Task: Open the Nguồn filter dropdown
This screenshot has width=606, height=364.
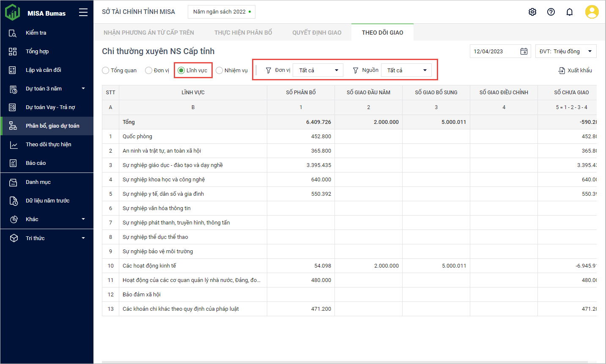Action: 406,70
